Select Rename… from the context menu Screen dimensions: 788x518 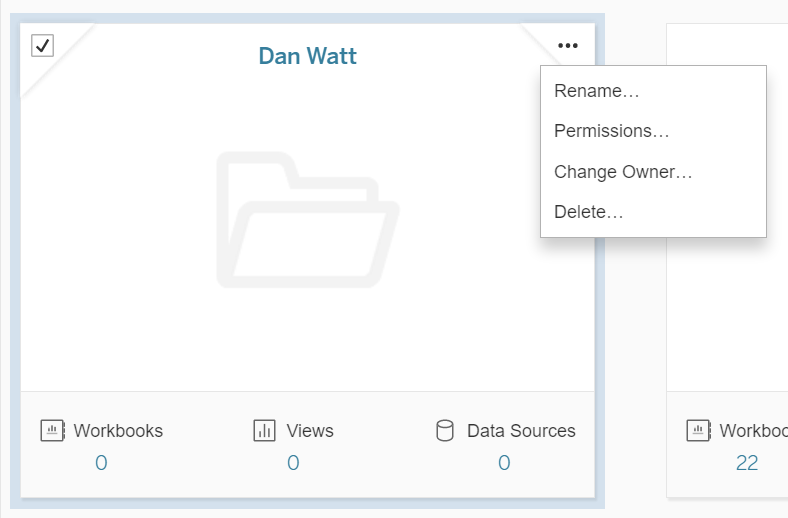tap(596, 91)
